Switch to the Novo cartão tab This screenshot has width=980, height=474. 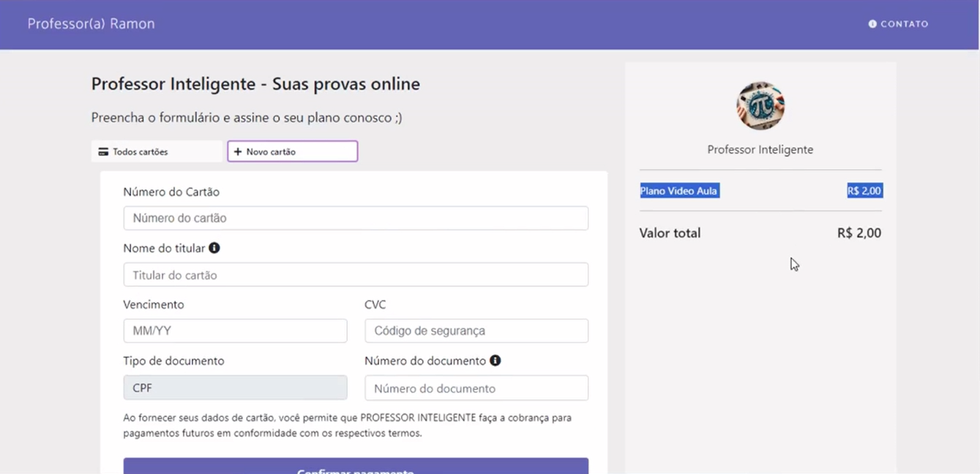tap(292, 151)
